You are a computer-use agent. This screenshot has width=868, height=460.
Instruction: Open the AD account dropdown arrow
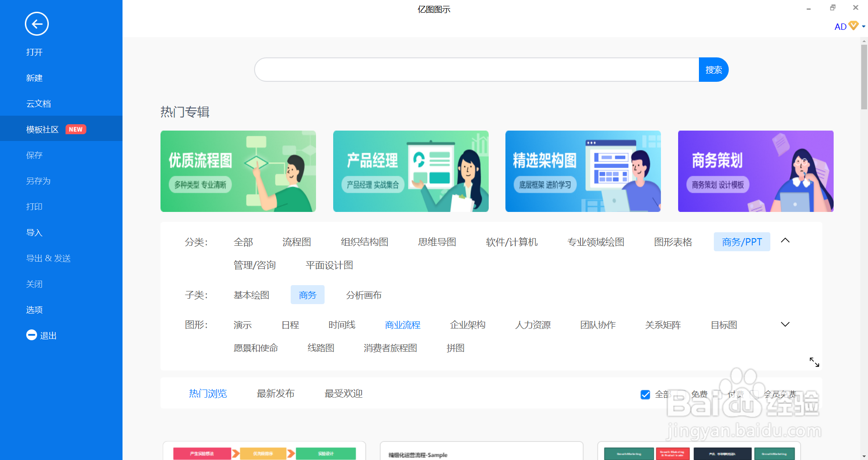863,27
